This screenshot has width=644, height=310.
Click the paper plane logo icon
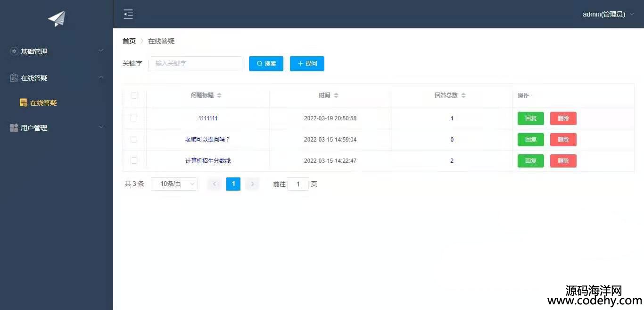(x=57, y=19)
